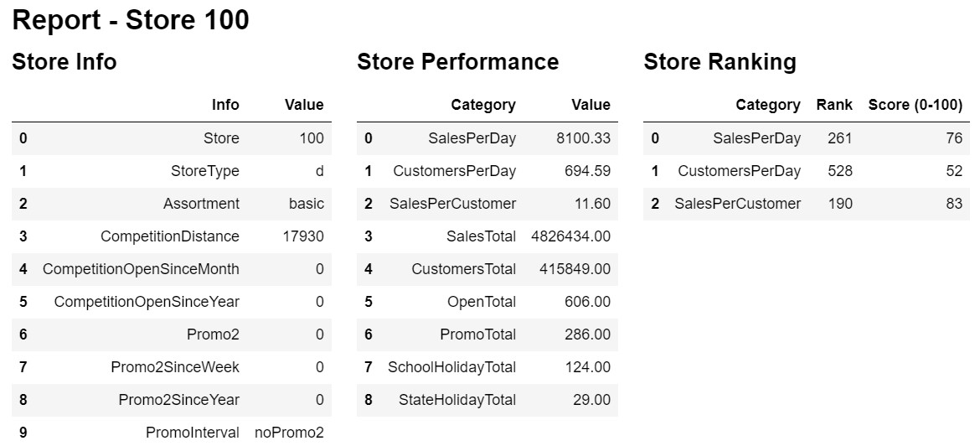Click the "Info" column header
This screenshot has width=980, height=446.
pyautogui.click(x=225, y=105)
